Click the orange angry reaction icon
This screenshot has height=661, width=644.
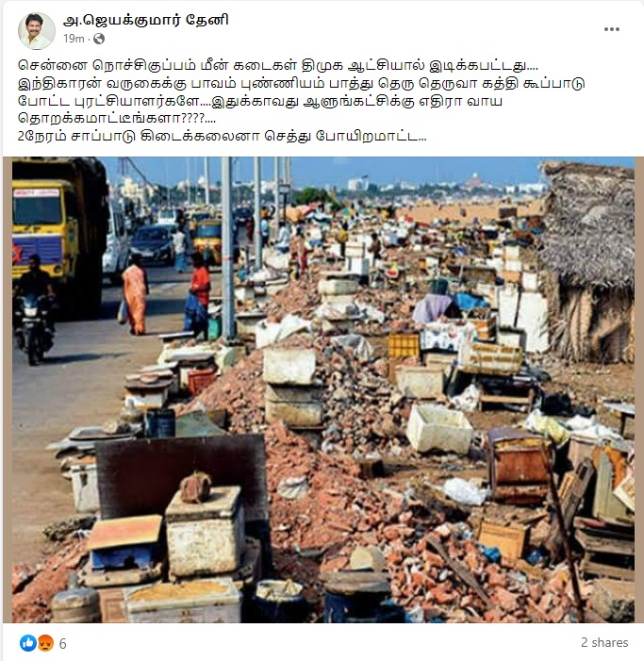[x=45, y=643]
